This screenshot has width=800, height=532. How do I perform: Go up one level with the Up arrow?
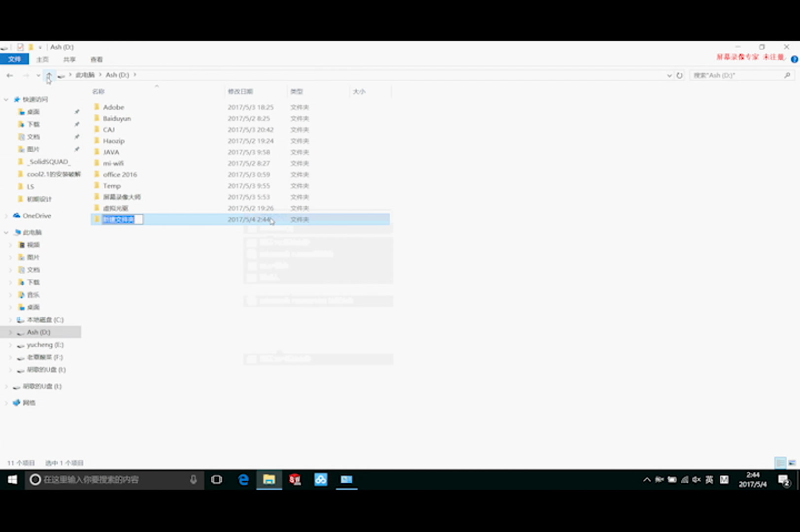tap(49, 75)
